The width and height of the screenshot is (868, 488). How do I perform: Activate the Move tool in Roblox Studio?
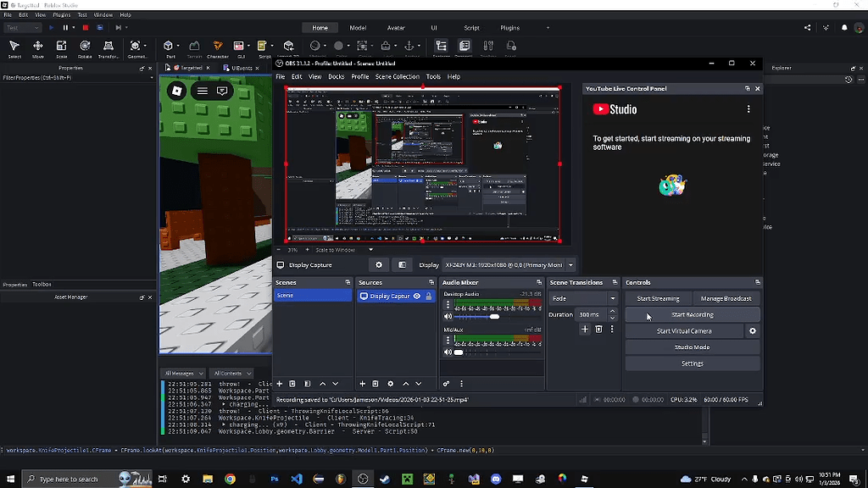tap(37, 48)
